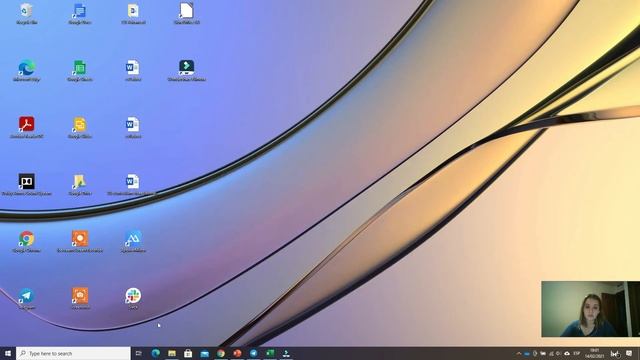The height and width of the screenshot is (360, 640).
Task: Launch Google Chrome from the desktop
Action: coord(27,242)
